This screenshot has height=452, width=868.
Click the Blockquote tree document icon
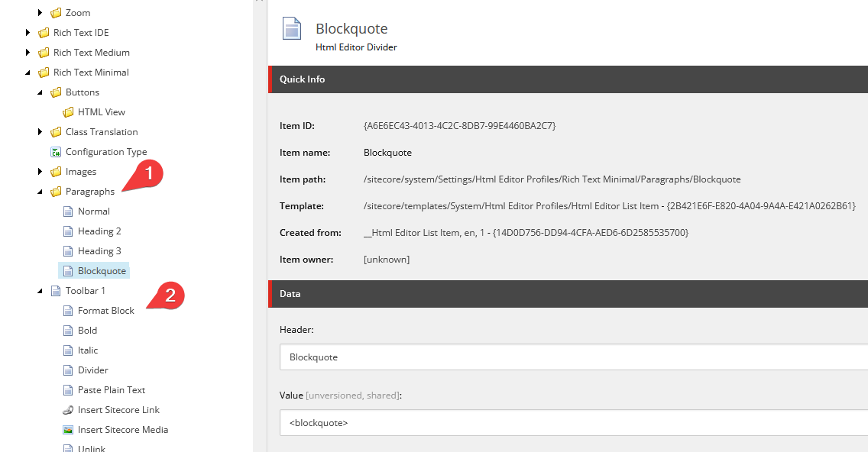point(68,271)
